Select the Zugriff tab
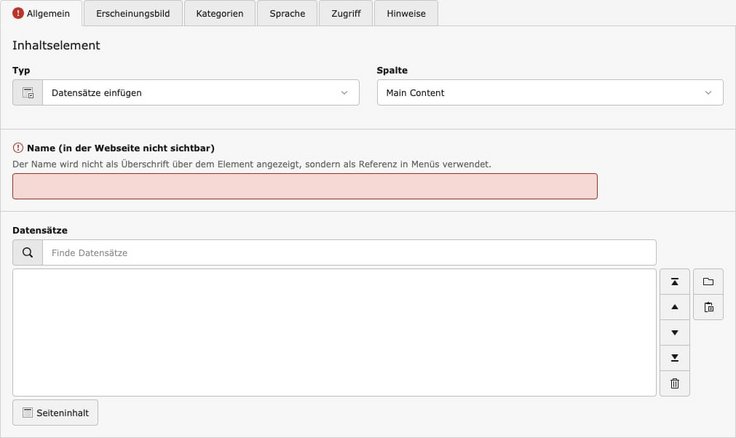736x438 pixels. 346,14
